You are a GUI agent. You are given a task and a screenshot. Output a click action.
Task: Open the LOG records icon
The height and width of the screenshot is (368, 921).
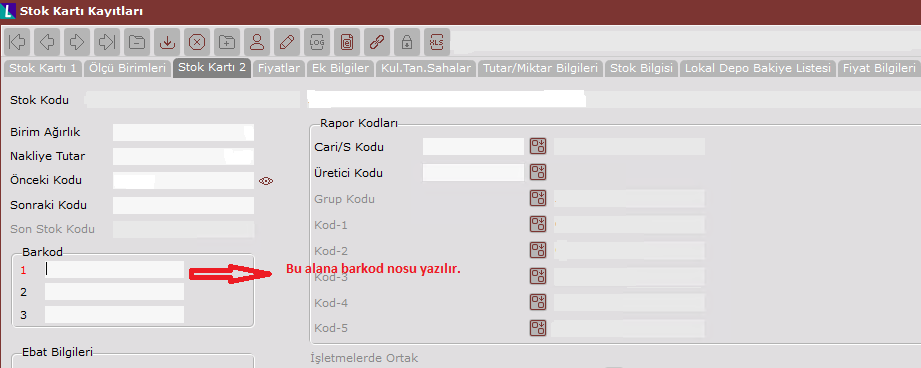point(317,42)
